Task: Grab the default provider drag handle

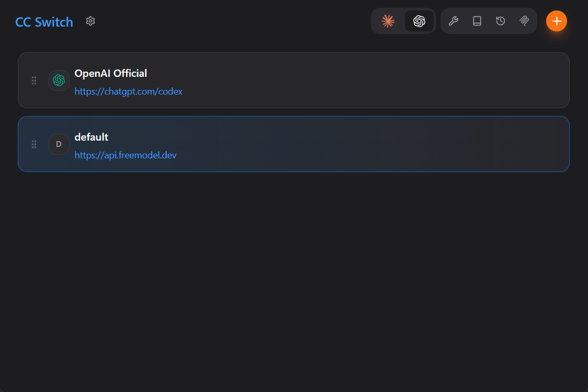Action: 34,144
